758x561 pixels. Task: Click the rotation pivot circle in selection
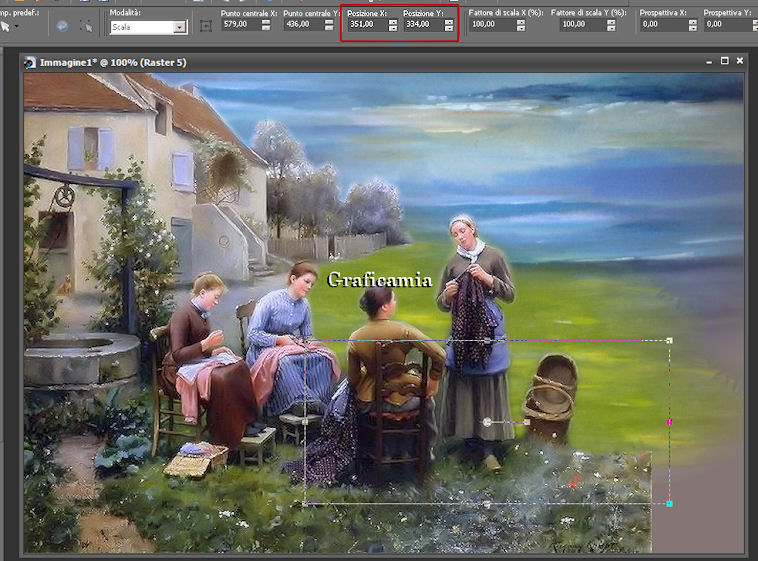click(x=487, y=422)
